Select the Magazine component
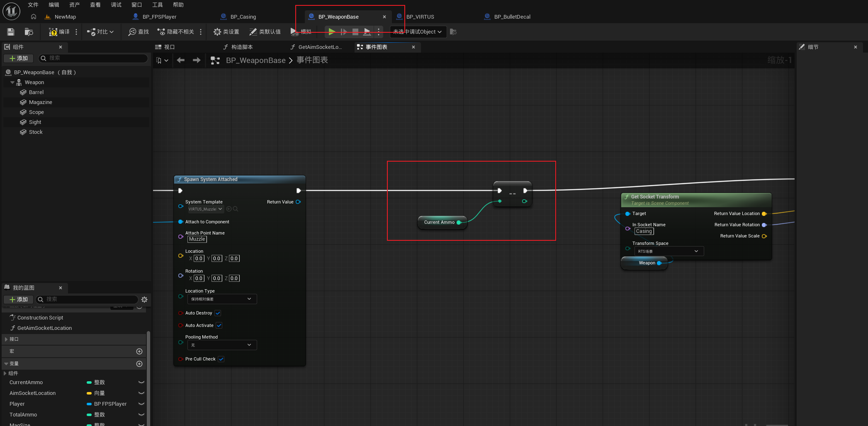 point(40,102)
